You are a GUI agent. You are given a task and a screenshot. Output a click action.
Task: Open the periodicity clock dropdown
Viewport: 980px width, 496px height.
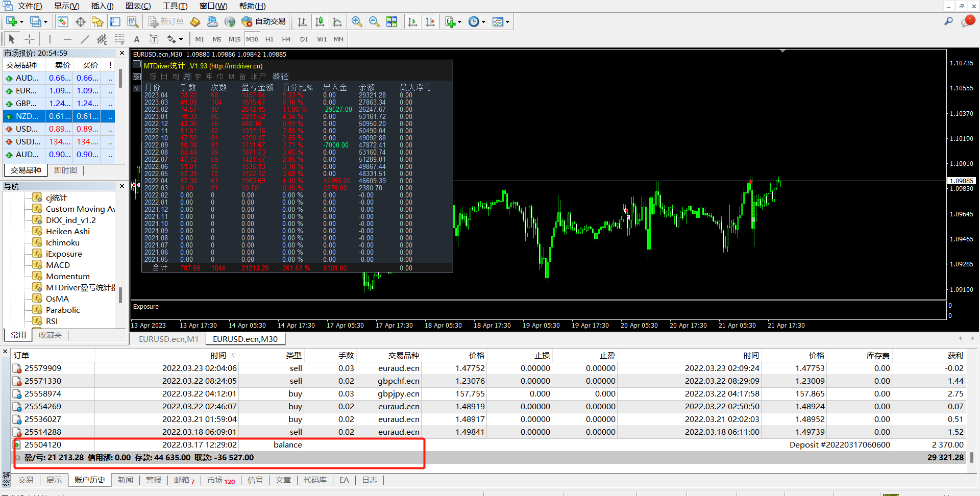483,22
